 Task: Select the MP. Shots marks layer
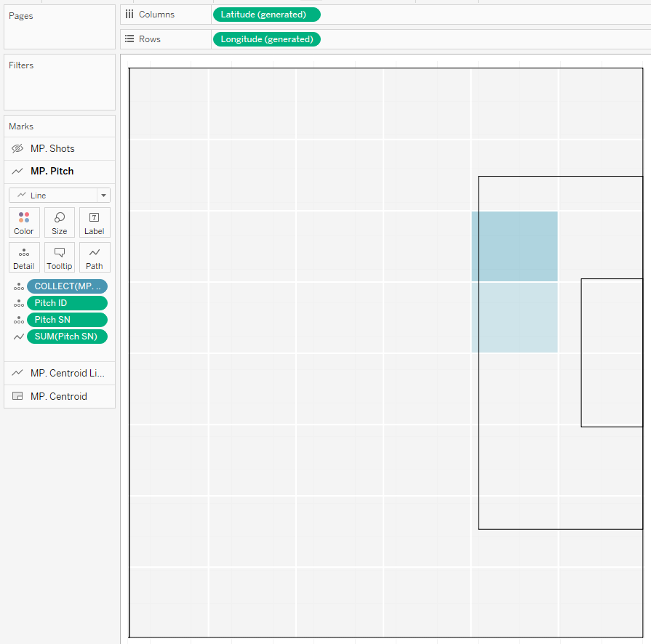pos(52,149)
